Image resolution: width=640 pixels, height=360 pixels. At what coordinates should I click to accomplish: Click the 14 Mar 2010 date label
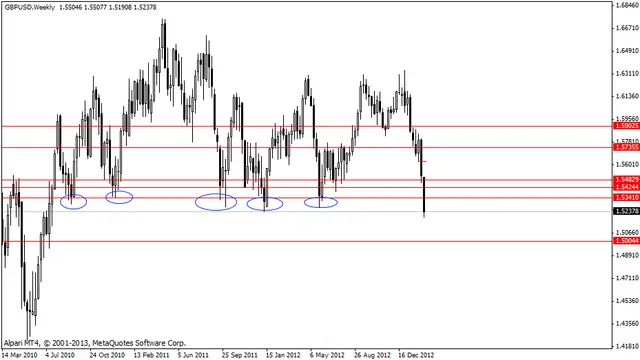pyautogui.click(x=20, y=355)
